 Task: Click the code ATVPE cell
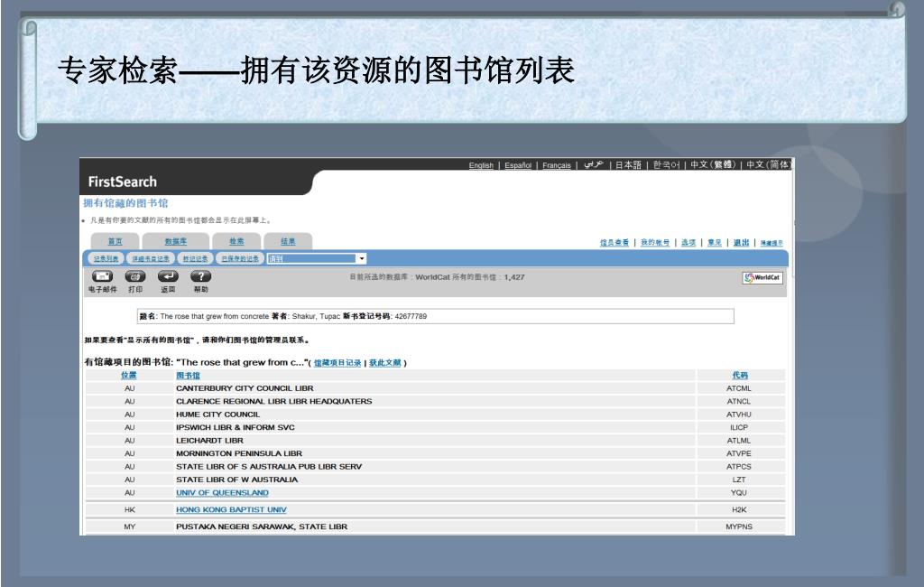tap(739, 453)
